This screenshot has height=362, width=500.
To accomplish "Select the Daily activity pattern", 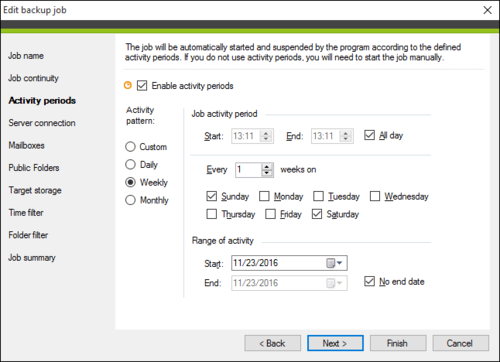I will pos(130,164).
